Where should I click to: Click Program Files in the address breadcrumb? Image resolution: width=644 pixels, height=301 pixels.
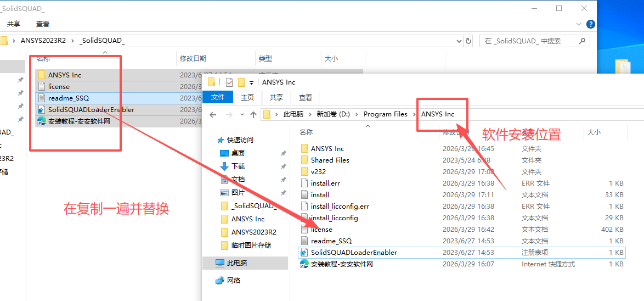tap(385, 114)
